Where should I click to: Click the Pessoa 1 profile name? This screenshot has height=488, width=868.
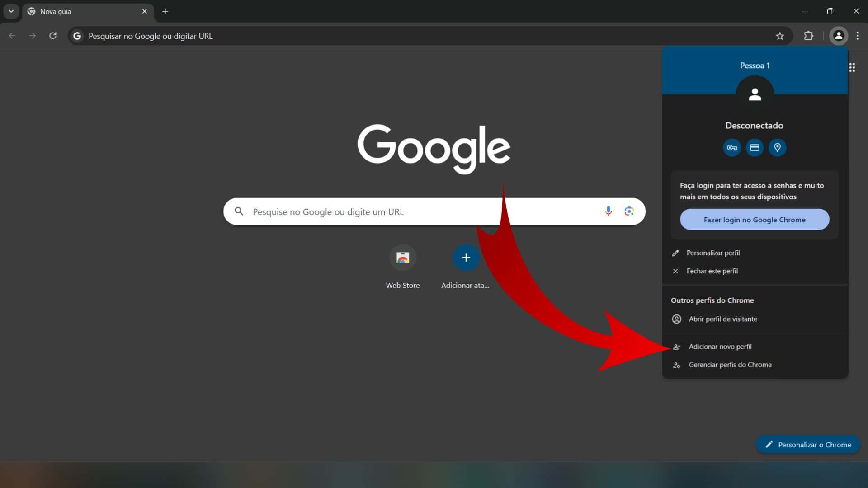(x=755, y=66)
